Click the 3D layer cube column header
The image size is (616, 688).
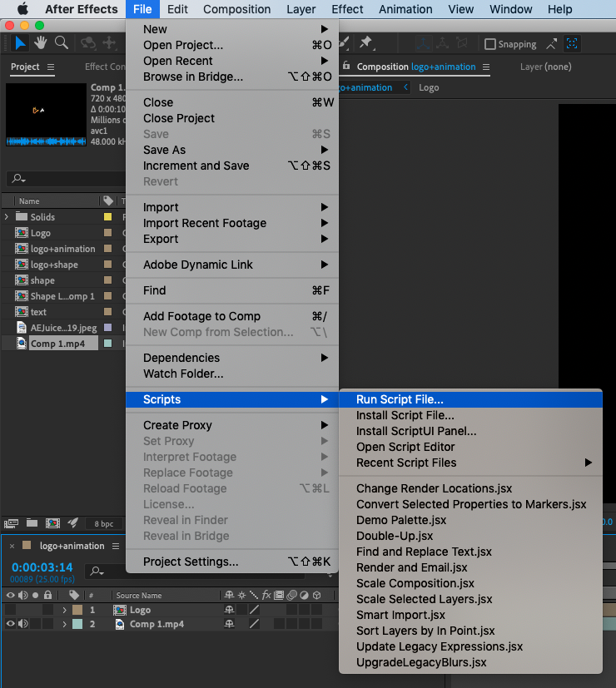316,595
